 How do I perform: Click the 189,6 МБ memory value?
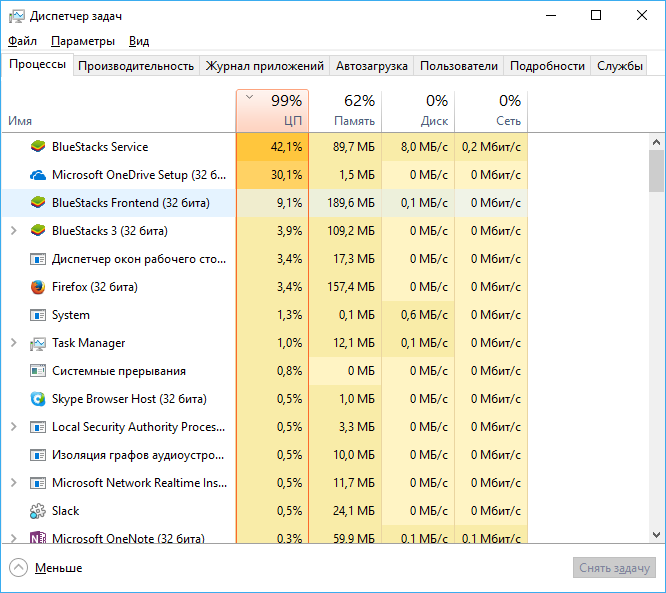[351, 203]
